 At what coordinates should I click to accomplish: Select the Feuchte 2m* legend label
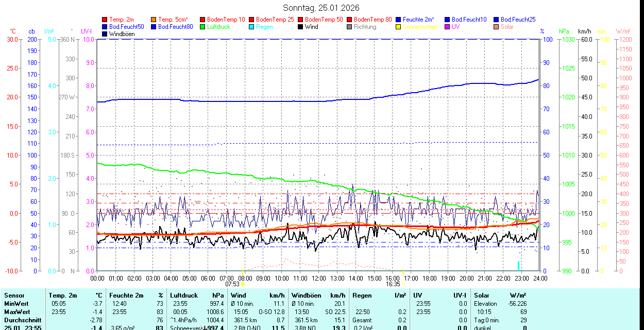point(419,20)
